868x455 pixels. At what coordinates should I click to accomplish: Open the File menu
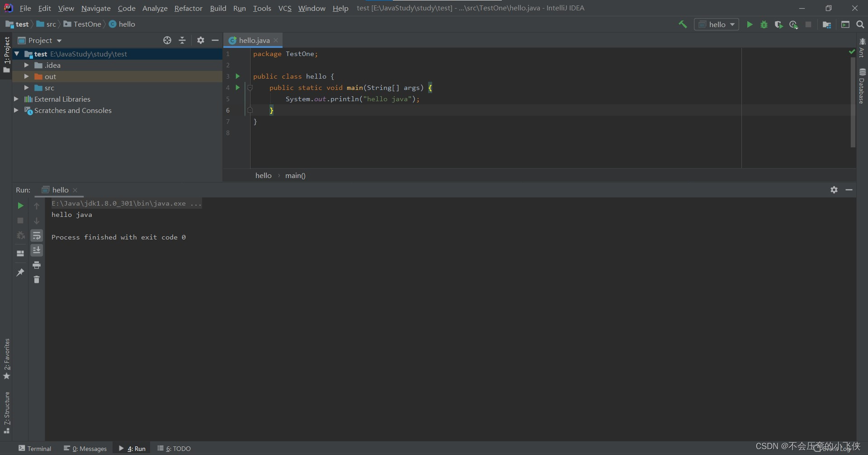(25, 8)
